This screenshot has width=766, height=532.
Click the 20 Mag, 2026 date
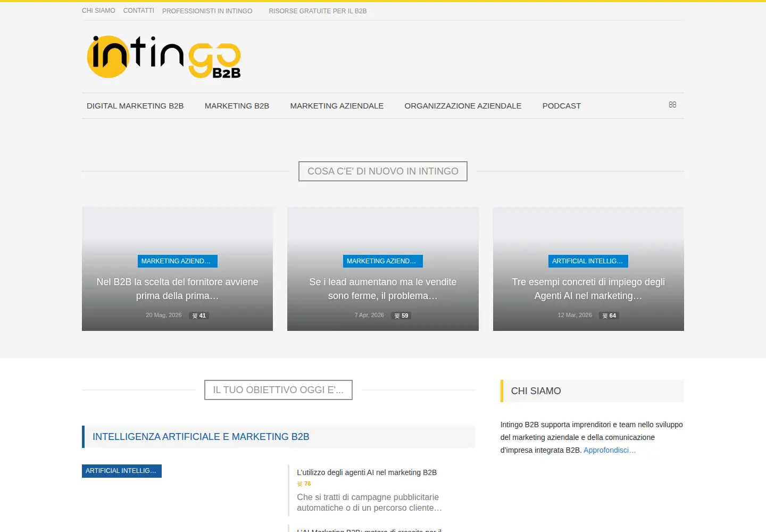pyautogui.click(x=164, y=315)
